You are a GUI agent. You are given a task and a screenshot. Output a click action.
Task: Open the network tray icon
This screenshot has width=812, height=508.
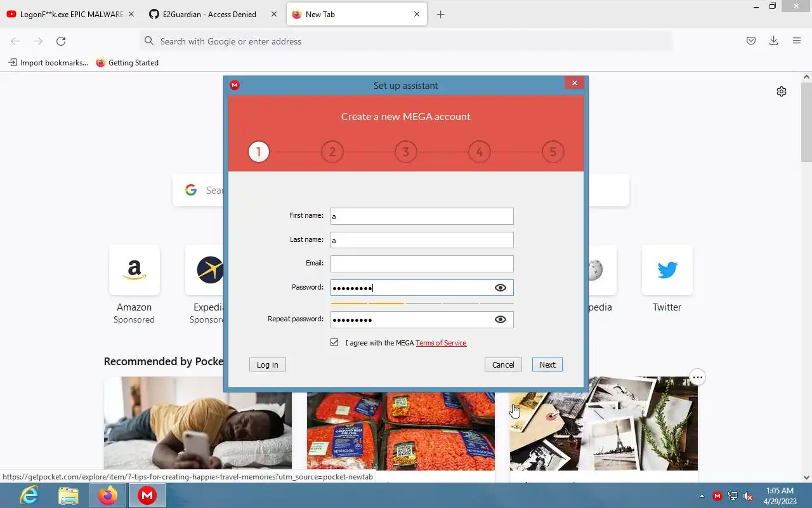click(733, 496)
